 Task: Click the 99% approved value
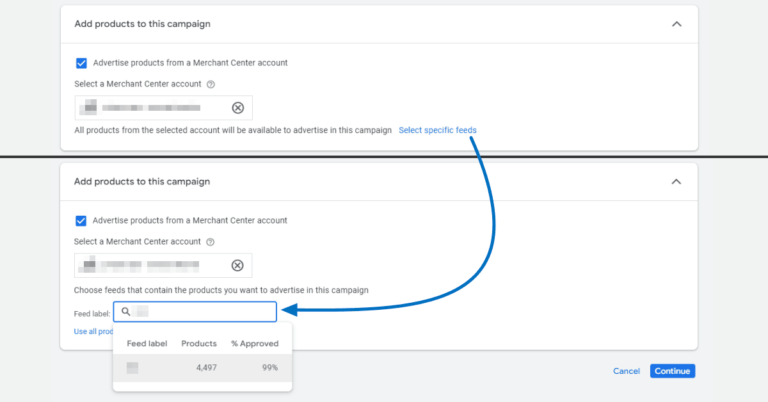point(270,368)
